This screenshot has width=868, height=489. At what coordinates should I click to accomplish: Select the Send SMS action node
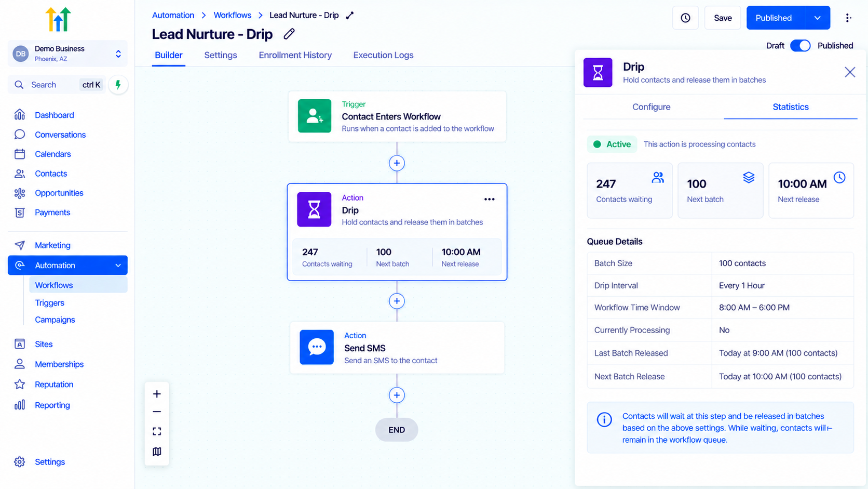(397, 348)
